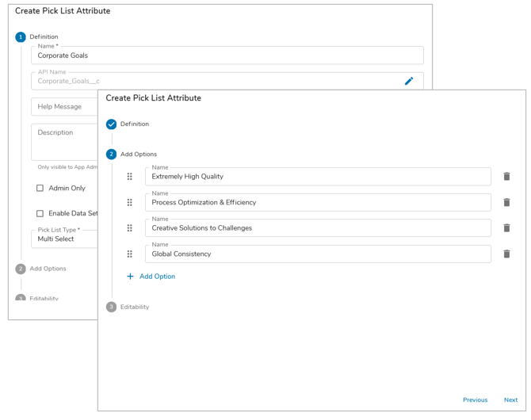531x420 pixels.
Task: Click trash icon for Creative Solutions to Challenges
Action: pyautogui.click(x=506, y=228)
